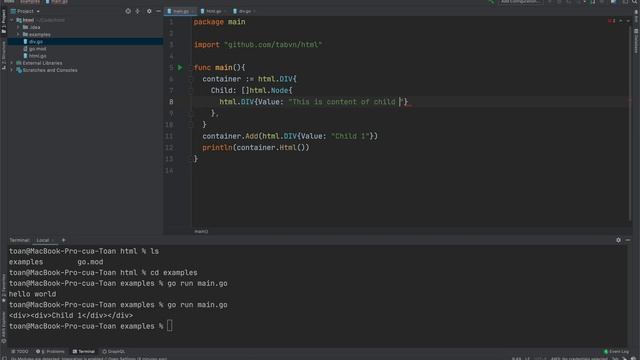Viewport: 640px width, 360px height.
Task: Expand External Libraries node
Action: [x=12, y=63]
